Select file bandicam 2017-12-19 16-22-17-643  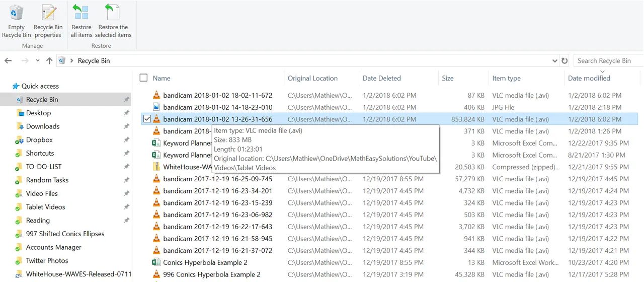(x=218, y=227)
